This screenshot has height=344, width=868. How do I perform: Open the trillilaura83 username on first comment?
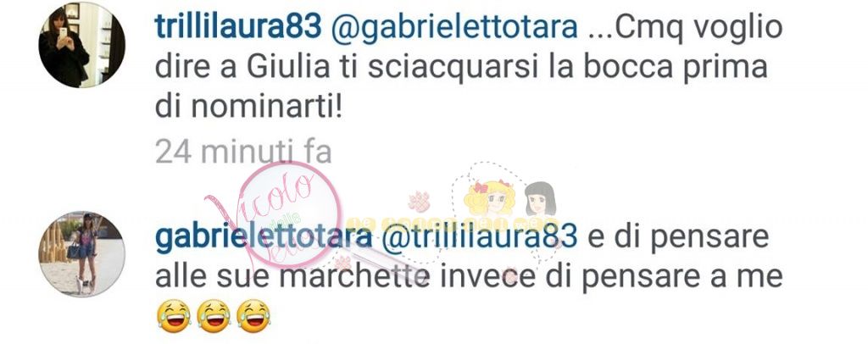pyautogui.click(x=238, y=28)
